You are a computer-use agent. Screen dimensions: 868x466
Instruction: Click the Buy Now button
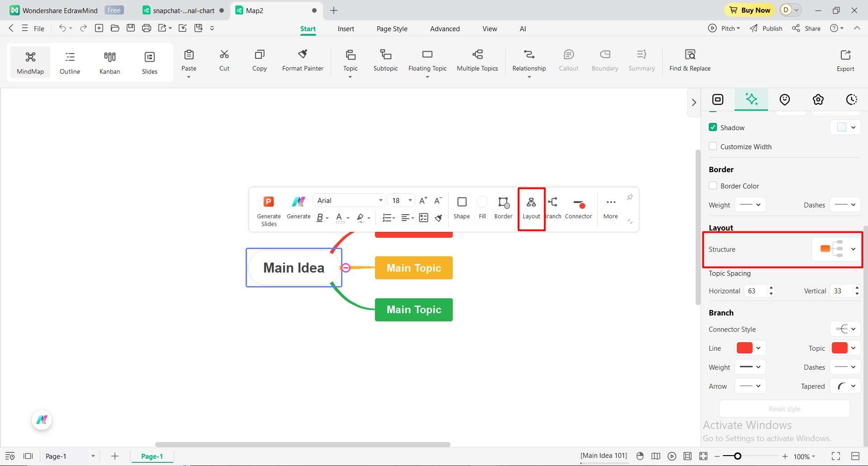click(749, 10)
